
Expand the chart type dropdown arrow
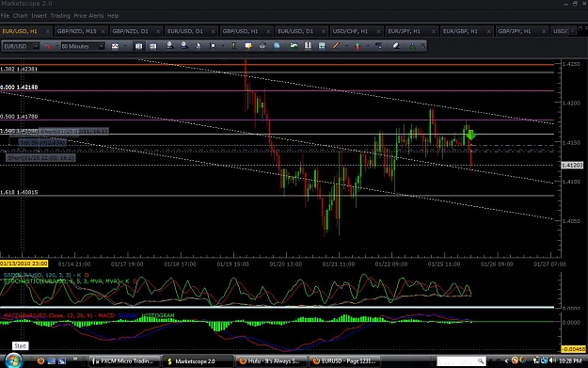125,46
